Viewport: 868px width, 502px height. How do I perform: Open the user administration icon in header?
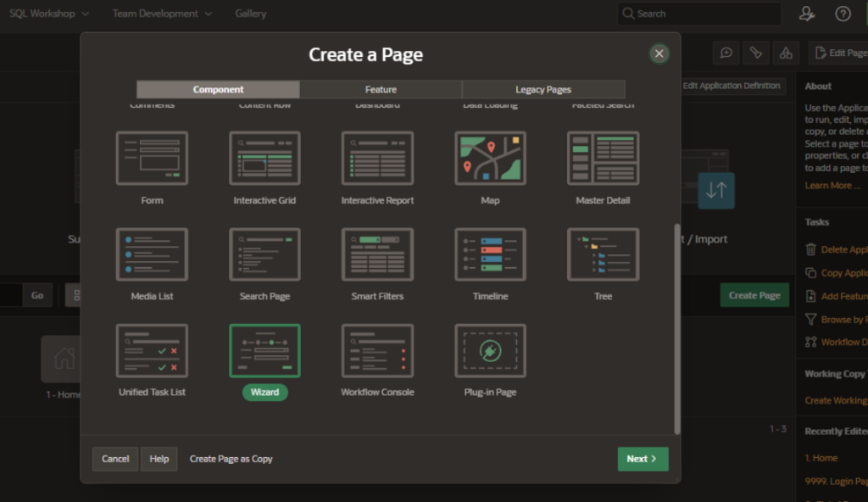[807, 14]
